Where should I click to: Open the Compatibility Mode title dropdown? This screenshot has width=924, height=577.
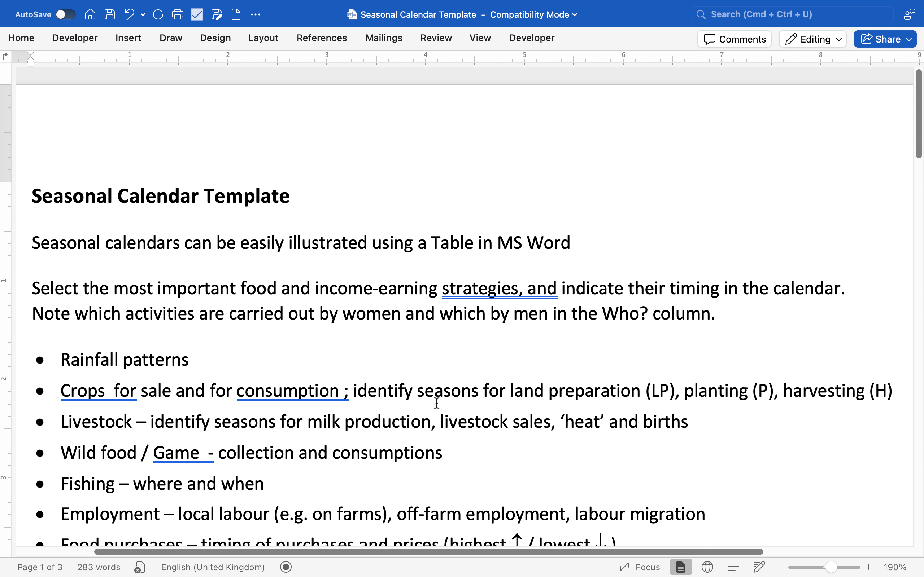tap(575, 14)
